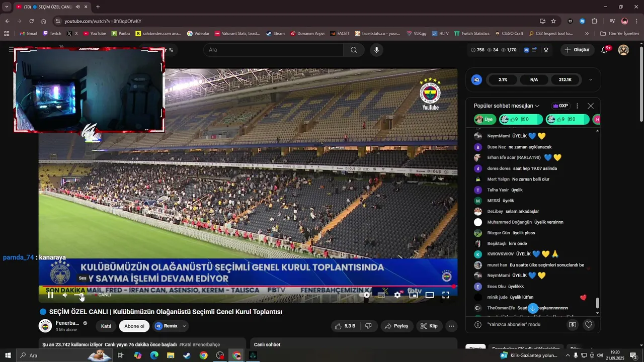Toggle subtitles in the video player
The image size is (644, 362).
point(381,295)
